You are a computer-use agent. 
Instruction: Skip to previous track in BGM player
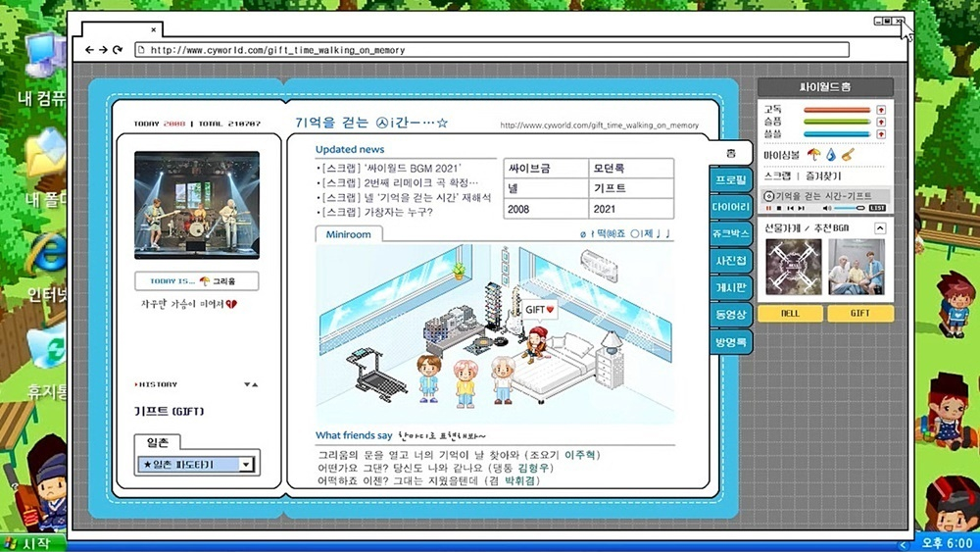(791, 208)
